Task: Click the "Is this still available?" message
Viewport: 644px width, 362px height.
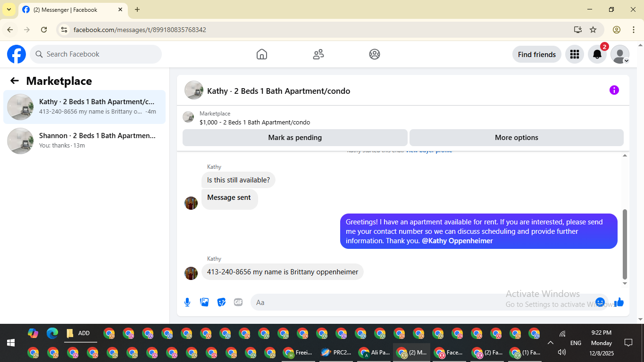Action: point(238,180)
